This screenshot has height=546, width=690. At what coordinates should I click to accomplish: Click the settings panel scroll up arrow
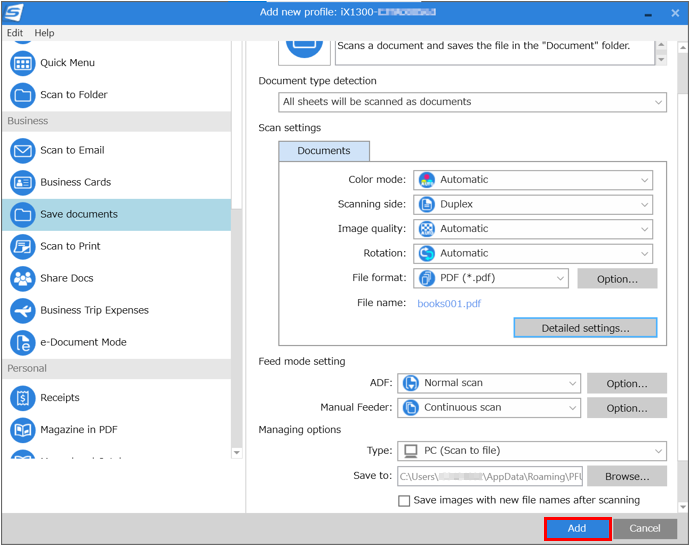[x=683, y=48]
